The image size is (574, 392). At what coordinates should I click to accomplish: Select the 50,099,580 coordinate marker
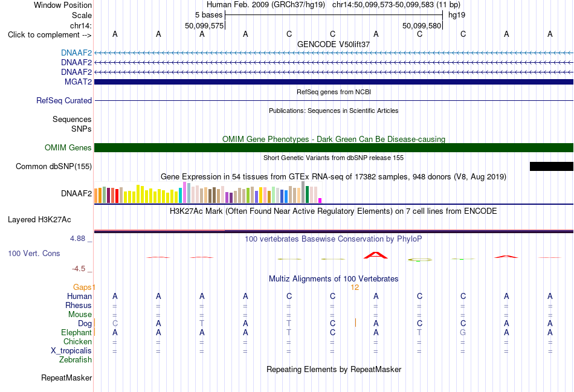pos(422,25)
